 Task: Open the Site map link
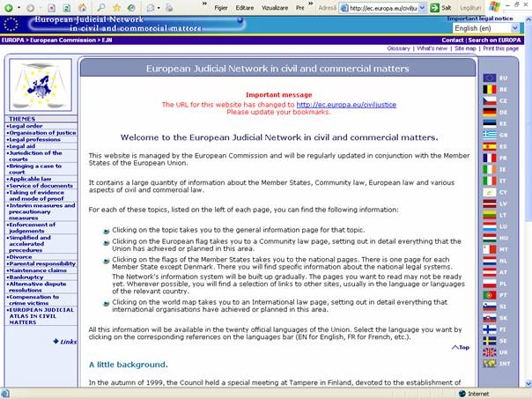pyautogui.click(x=465, y=48)
